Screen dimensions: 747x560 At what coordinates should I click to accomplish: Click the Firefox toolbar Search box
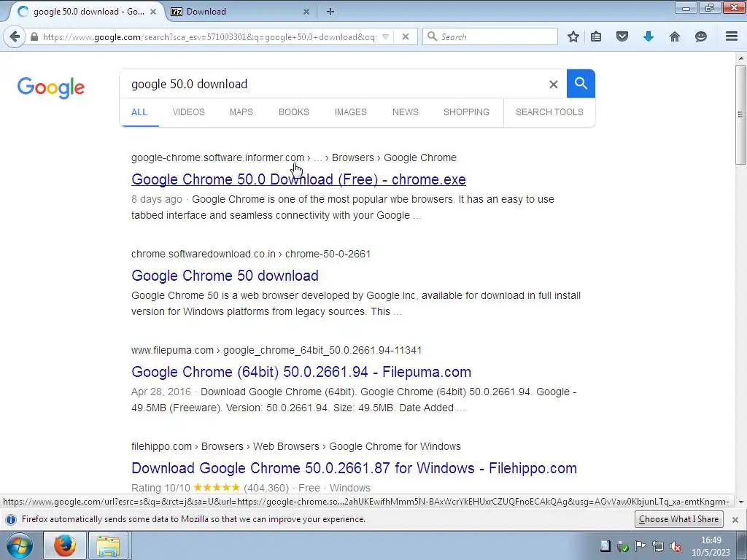(x=489, y=36)
